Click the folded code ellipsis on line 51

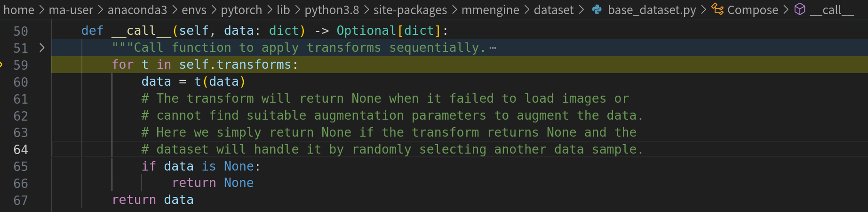(x=493, y=48)
